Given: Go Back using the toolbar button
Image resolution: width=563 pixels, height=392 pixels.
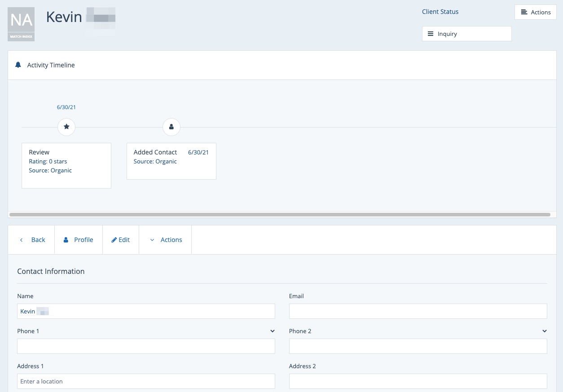Looking at the screenshot, I should [32, 240].
